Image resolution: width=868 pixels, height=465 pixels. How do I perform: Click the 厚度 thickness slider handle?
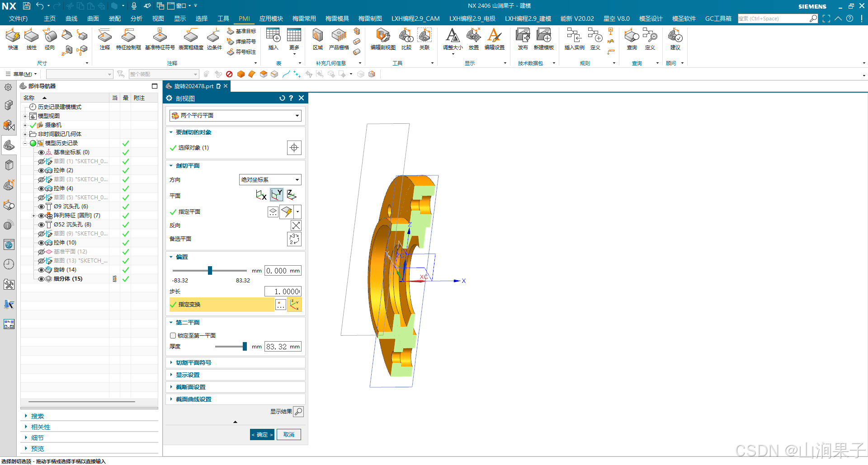(245, 347)
